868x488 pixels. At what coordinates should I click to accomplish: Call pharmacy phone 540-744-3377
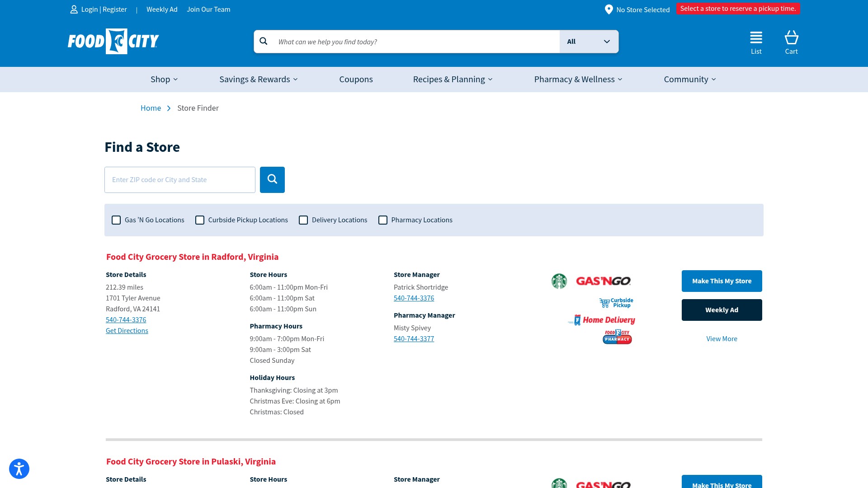tap(414, 339)
